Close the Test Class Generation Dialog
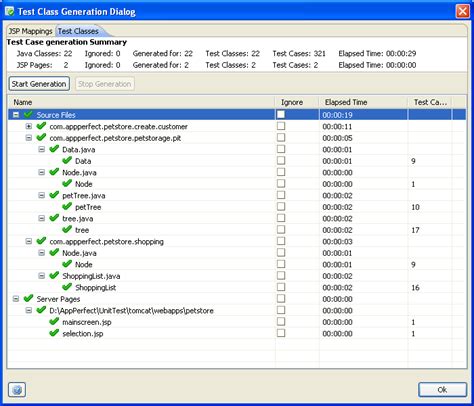This screenshot has width=474, height=406. pyautogui.click(x=463, y=11)
